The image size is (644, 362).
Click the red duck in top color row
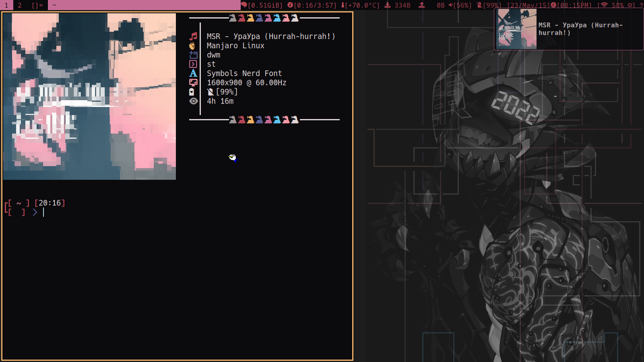[x=242, y=18]
